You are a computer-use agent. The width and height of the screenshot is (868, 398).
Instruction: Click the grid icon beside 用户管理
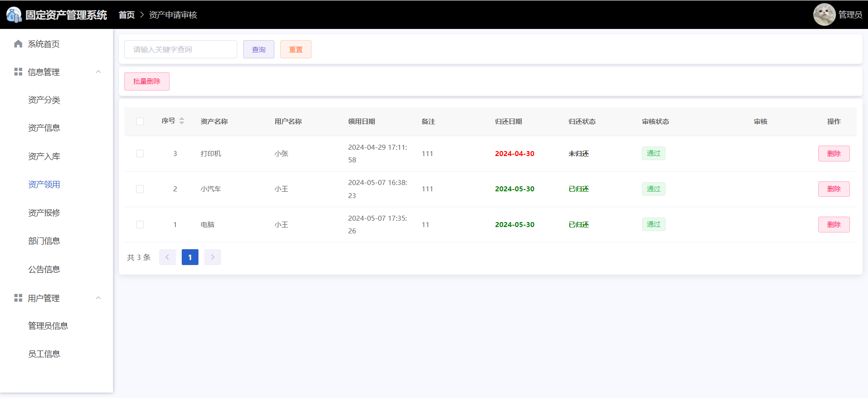(18, 298)
